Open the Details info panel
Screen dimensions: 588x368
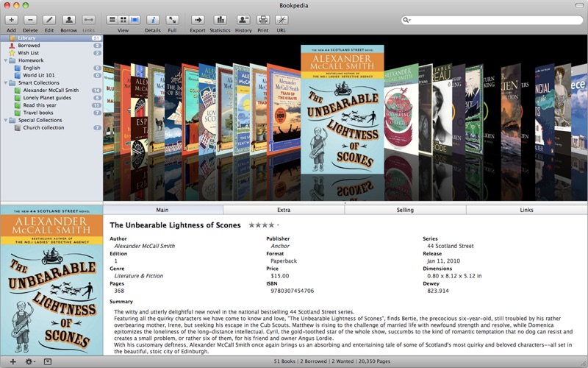153,20
